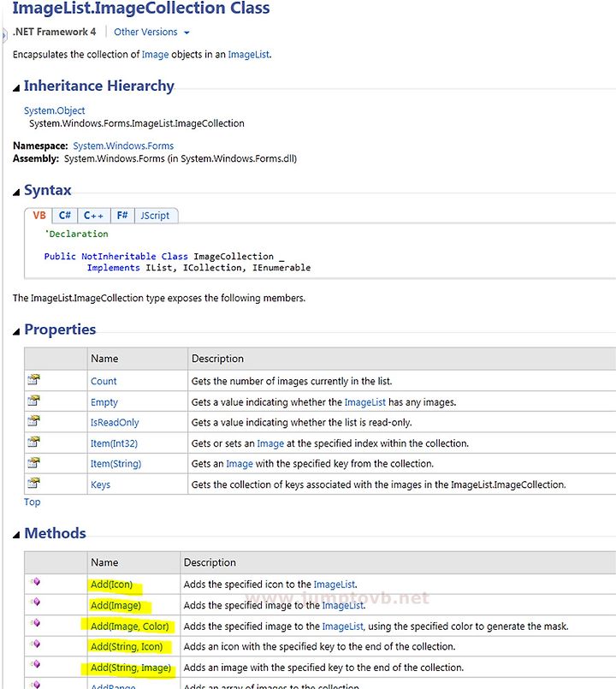The height and width of the screenshot is (689, 616).
Task: Open the Item(String) property link
Action: click(116, 464)
